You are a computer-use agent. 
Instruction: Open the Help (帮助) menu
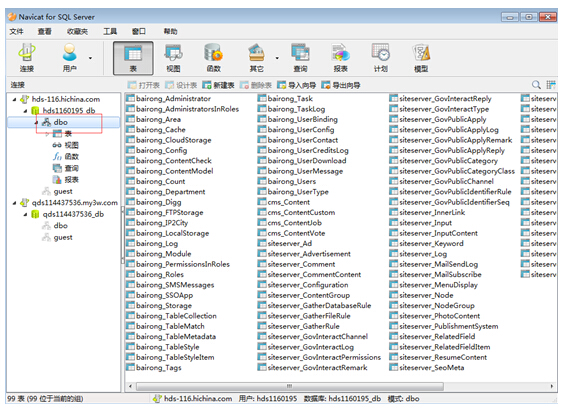tap(170, 32)
